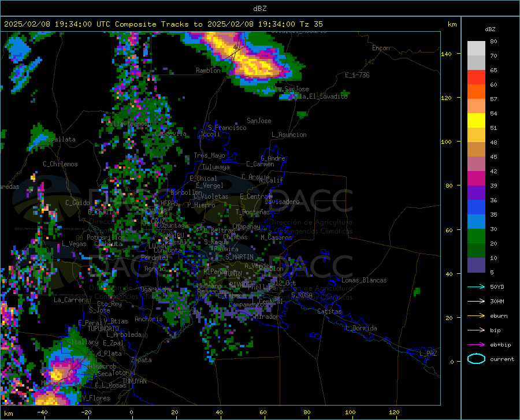The width and height of the screenshot is (520, 420).
Task: Pick the magenta 39 dBZ legend swatch
Action: click(x=476, y=179)
